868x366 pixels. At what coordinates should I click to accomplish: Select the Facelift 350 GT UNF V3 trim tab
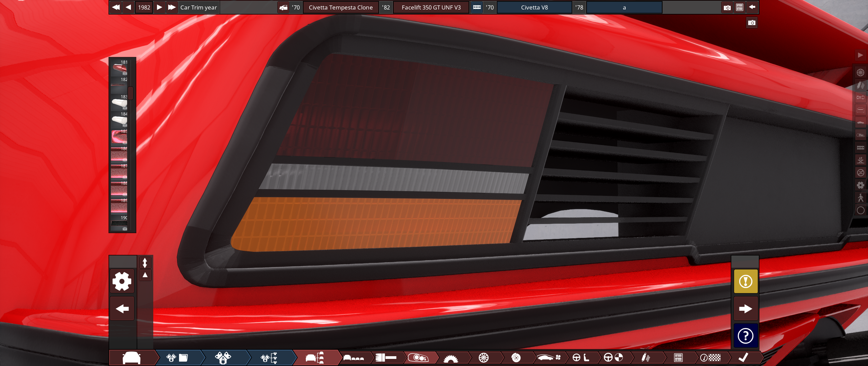point(431,7)
